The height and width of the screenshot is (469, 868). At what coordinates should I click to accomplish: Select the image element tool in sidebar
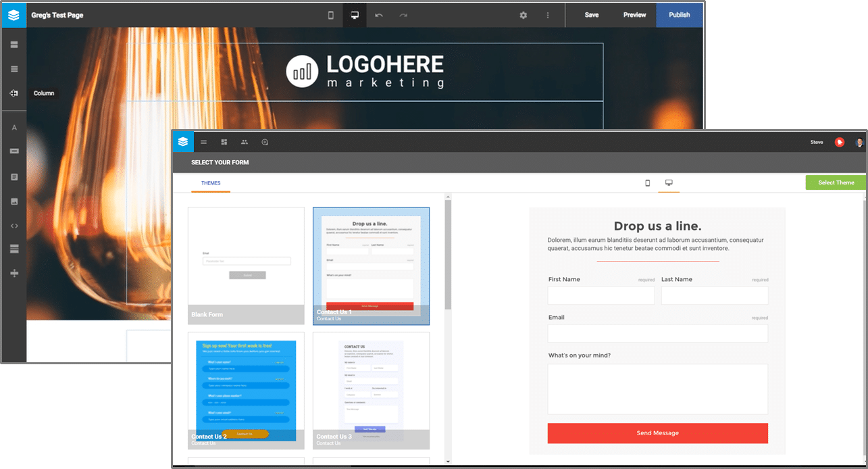(x=14, y=201)
